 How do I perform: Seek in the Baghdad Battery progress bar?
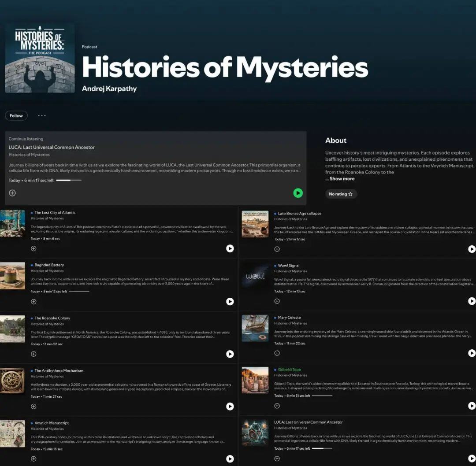(x=79, y=291)
